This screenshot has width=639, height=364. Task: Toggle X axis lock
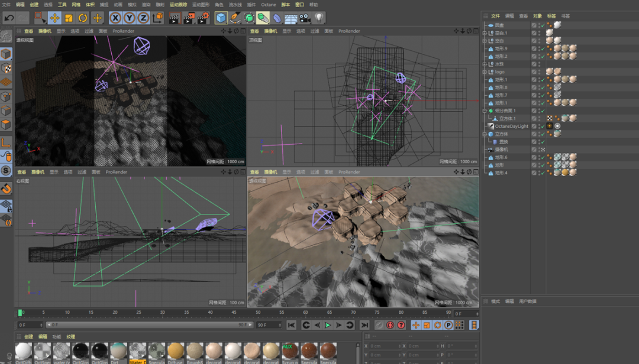click(x=115, y=18)
